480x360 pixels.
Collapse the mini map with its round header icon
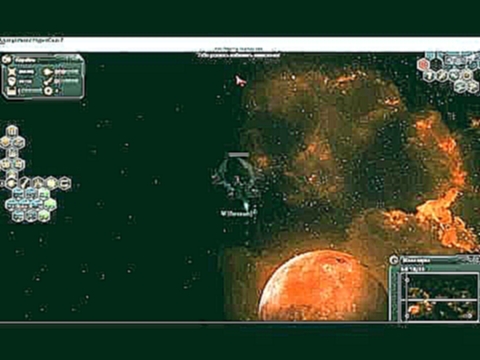395,260
